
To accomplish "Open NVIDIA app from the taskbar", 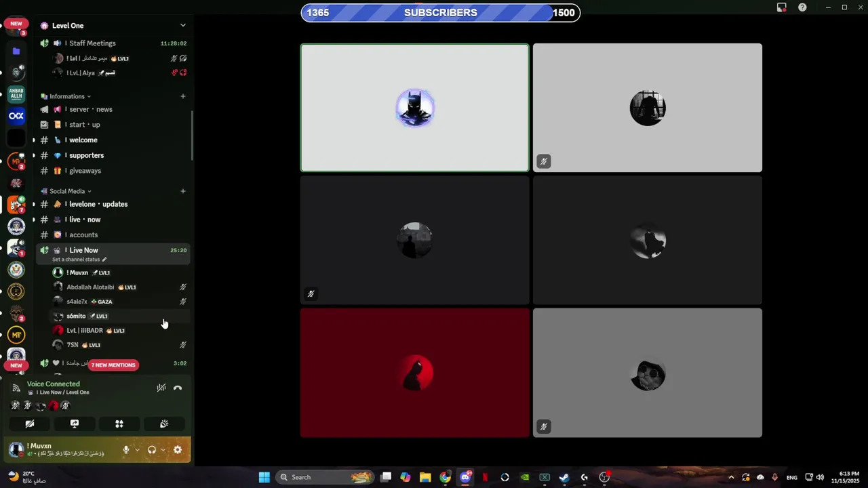I will tap(525, 477).
